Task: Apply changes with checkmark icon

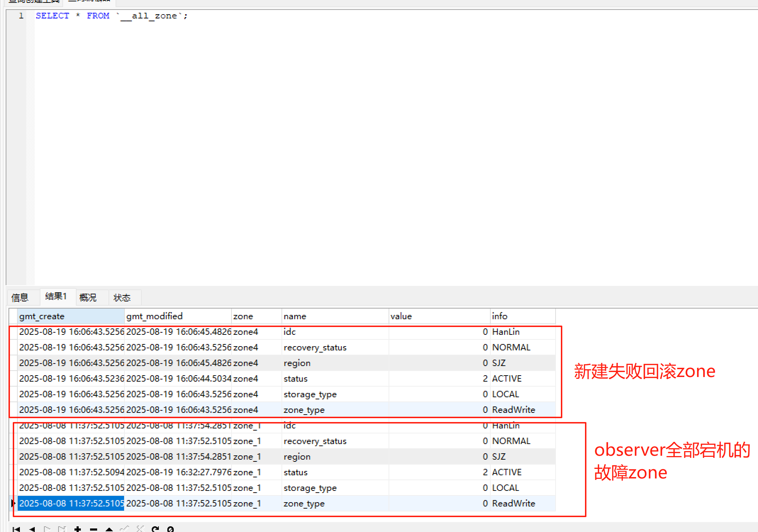Action: click(124, 529)
